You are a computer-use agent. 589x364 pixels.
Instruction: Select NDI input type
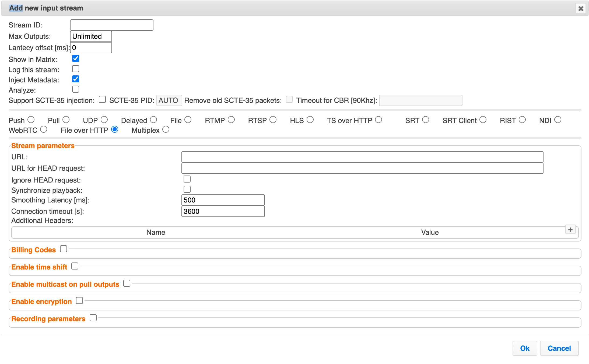point(558,120)
